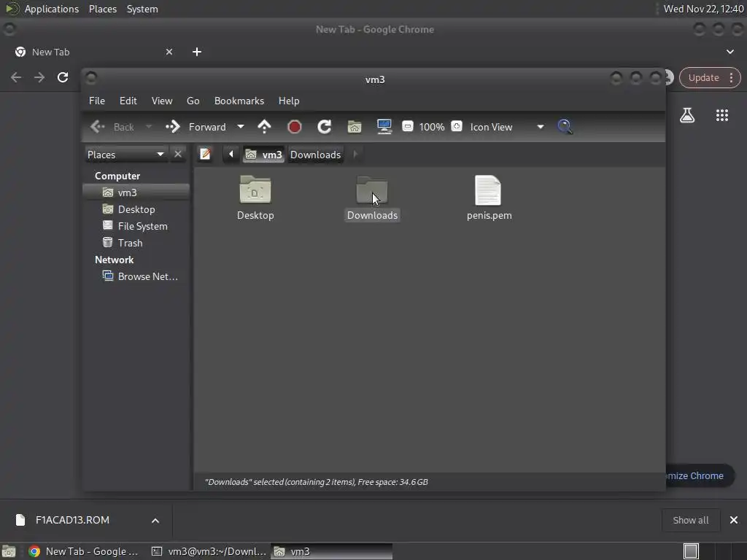Open Chrome's tab search chevron
747x560 pixels.
click(x=729, y=52)
